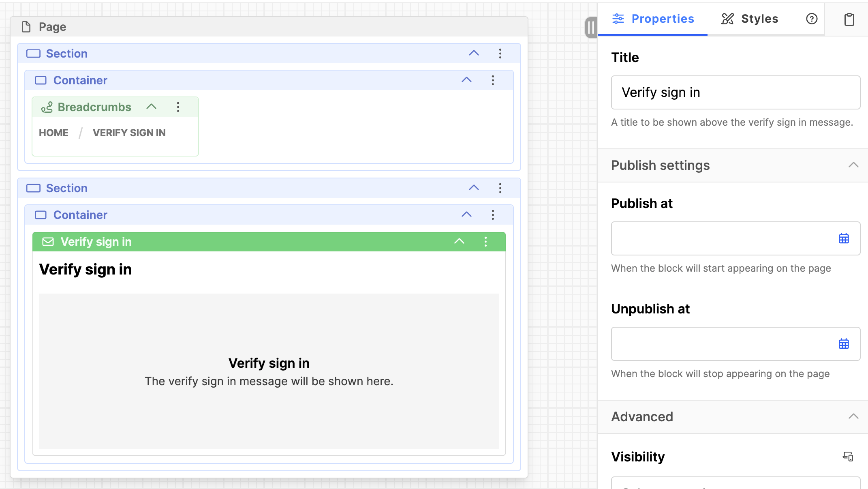868x489 pixels.
Task: Collapse the Verify sign in block
Action: tap(459, 242)
